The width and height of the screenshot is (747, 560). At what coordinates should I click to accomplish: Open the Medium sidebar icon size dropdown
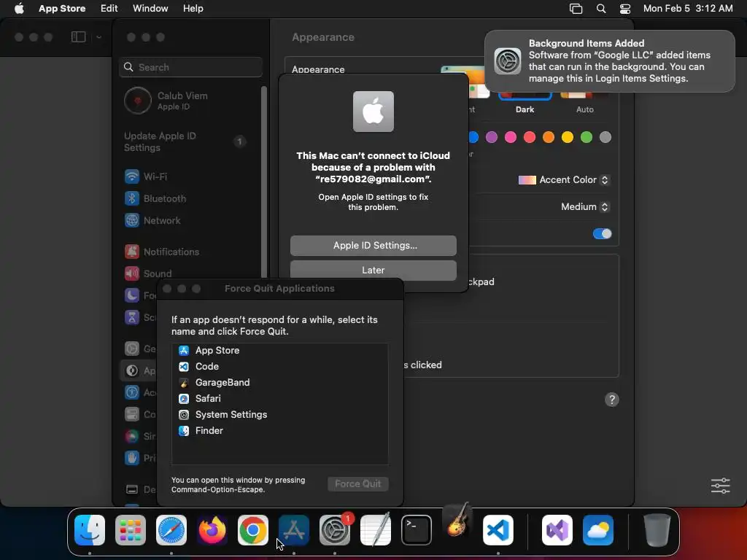pos(584,206)
